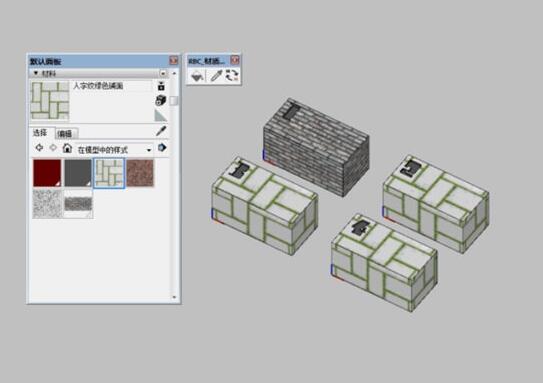Select the eyedropper in RBC toolbar
Screen dimensions: 543x383
[x=216, y=75]
